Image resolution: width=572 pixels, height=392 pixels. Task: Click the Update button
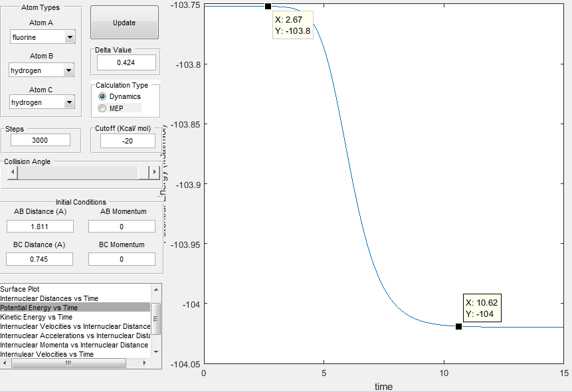tap(124, 23)
